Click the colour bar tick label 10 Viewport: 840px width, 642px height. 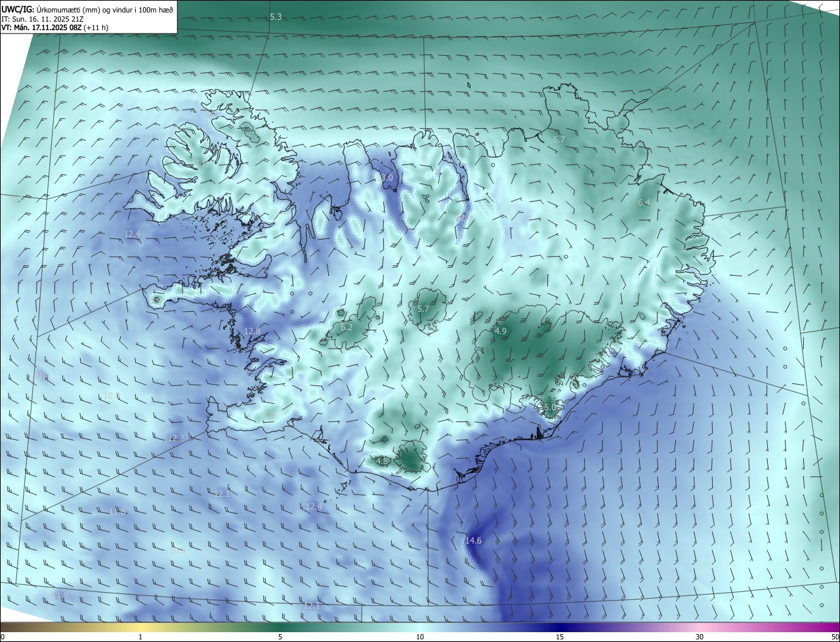pos(420,637)
